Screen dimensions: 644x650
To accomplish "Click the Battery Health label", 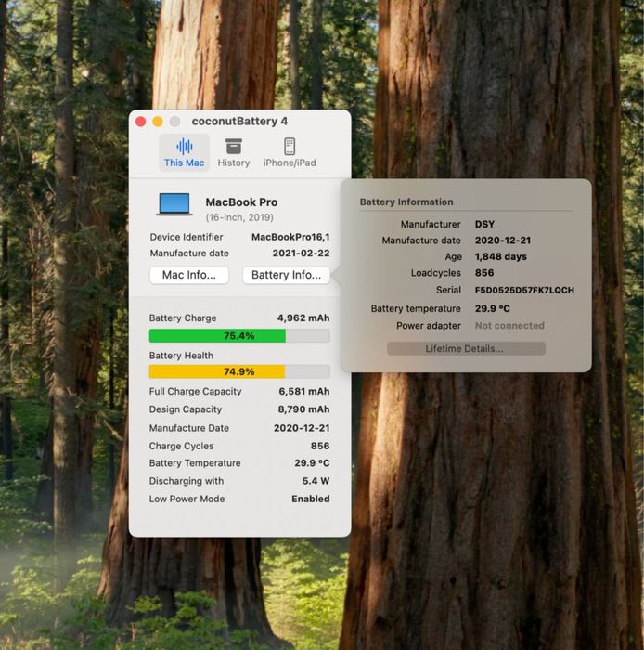I will [181, 356].
